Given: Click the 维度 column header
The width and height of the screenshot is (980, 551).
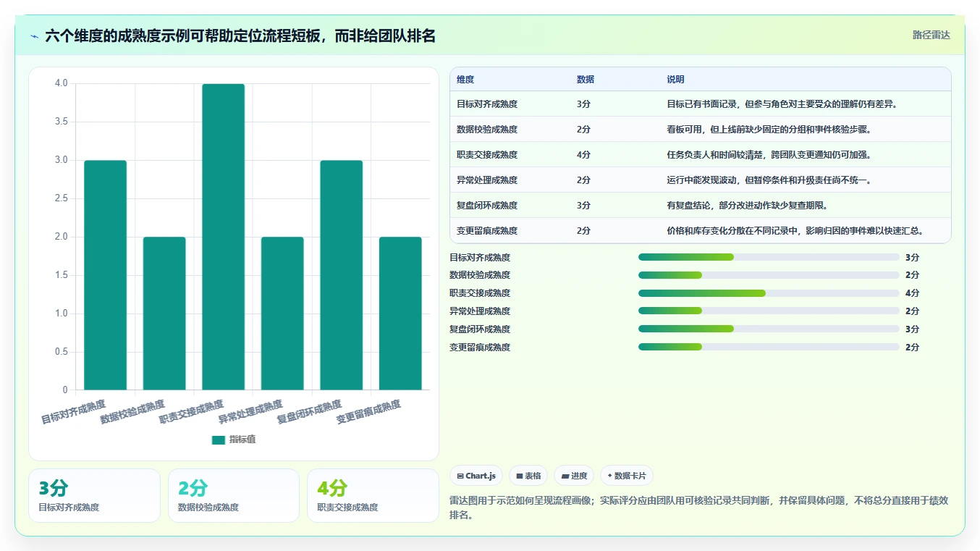Looking at the screenshot, I should 465,80.
